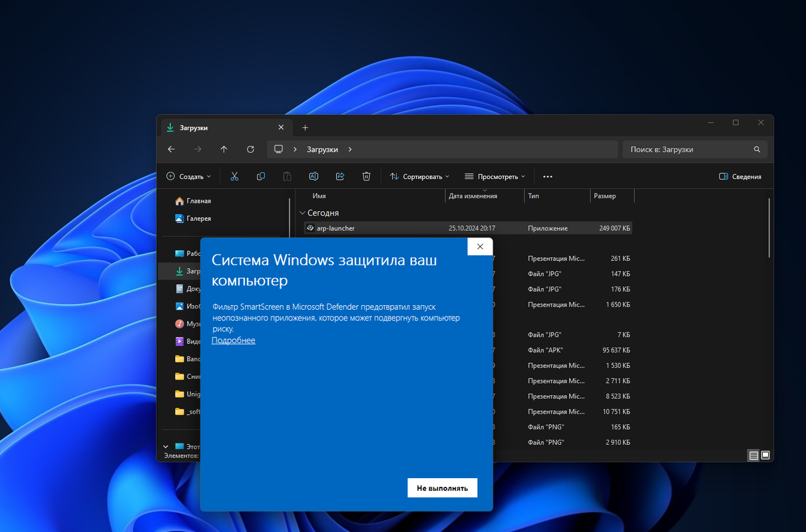The image size is (806, 532).
Task: Go up one folder level
Action: click(224, 150)
